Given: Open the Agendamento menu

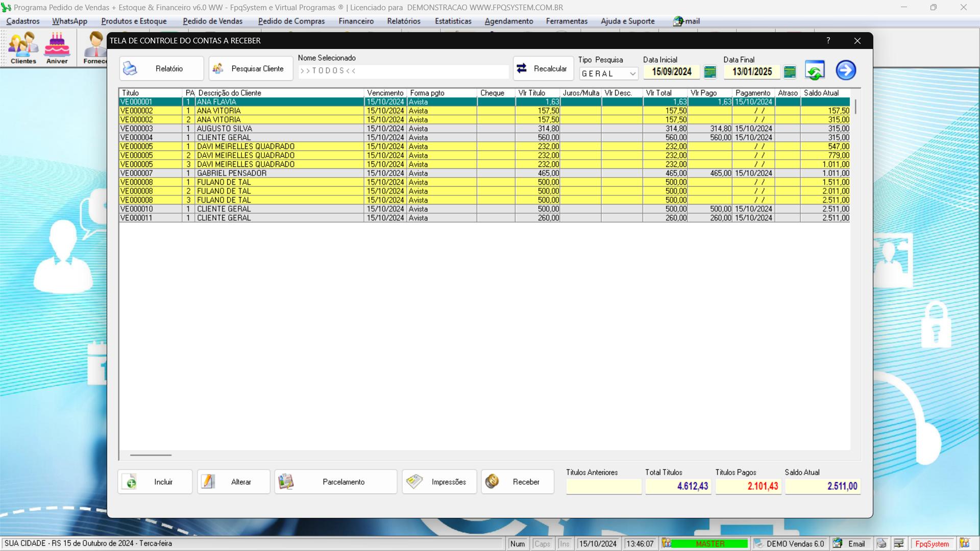Looking at the screenshot, I should 509,21.
